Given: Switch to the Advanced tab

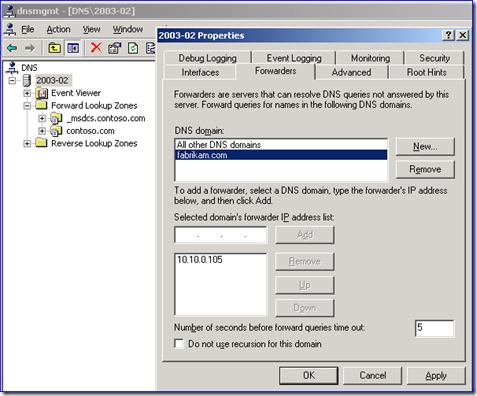Looking at the screenshot, I should tap(351, 72).
